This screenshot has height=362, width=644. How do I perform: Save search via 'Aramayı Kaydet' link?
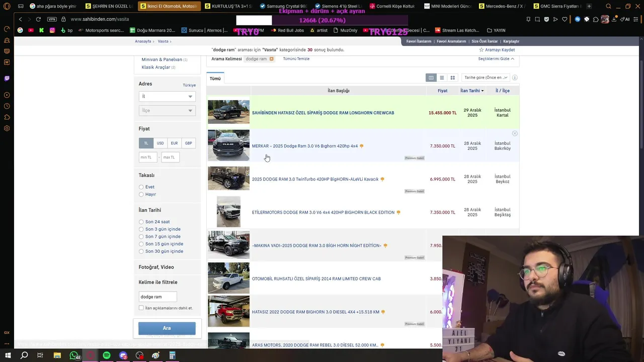pos(497,50)
